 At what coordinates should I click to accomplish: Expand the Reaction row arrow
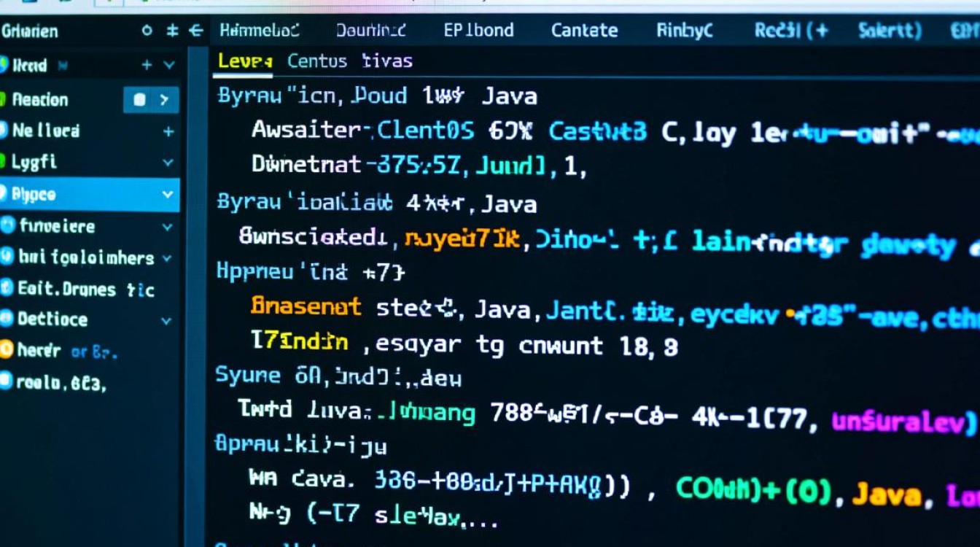pos(164,100)
